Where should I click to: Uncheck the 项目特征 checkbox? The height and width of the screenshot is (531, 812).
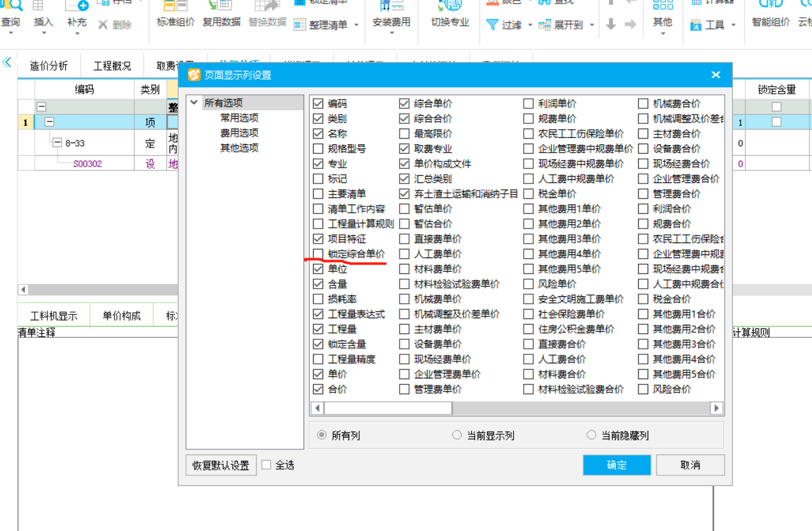[x=318, y=239]
